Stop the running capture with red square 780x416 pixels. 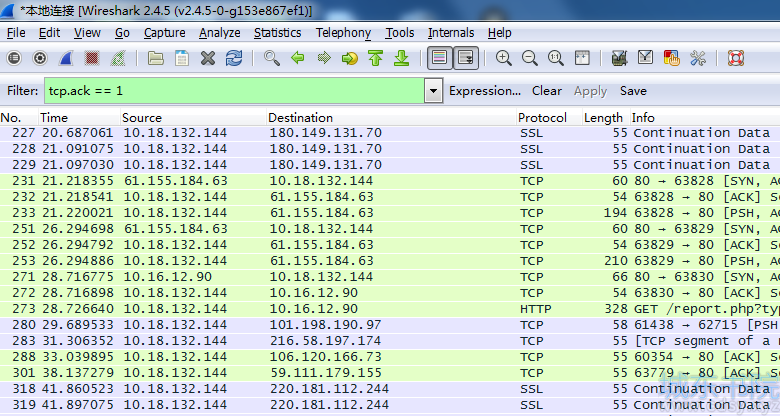tap(92, 58)
